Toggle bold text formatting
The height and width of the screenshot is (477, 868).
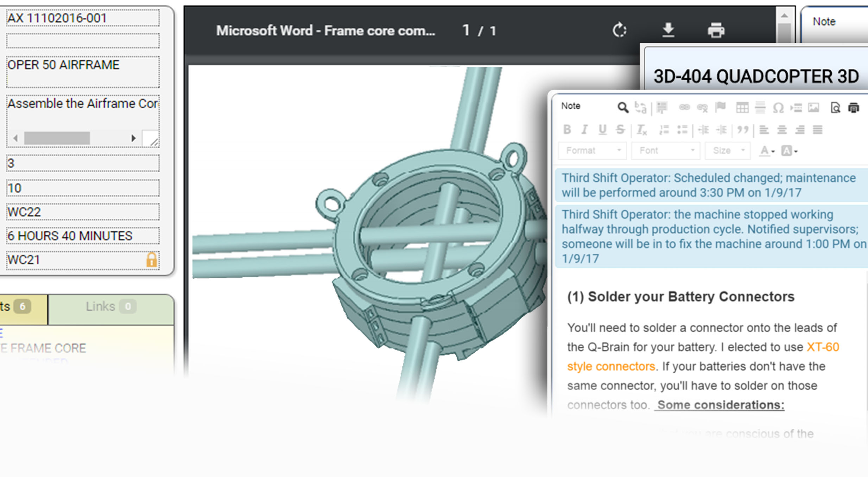pyautogui.click(x=567, y=130)
